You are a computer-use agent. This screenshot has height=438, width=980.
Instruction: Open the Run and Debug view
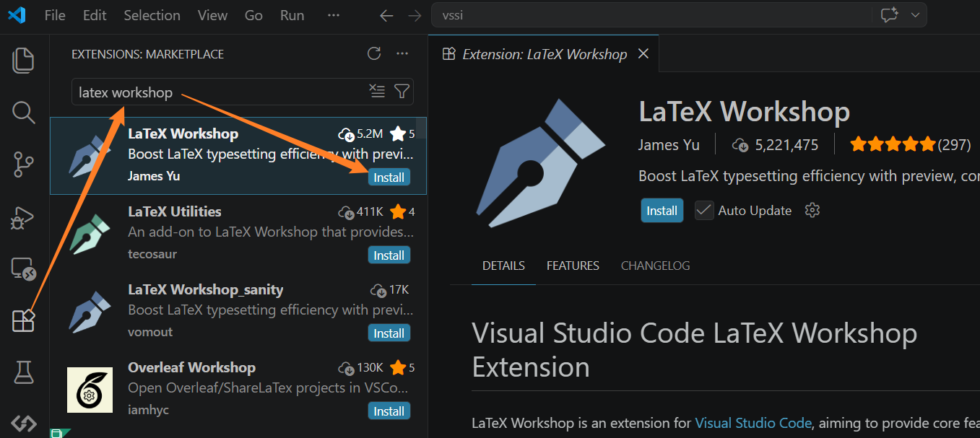[24, 217]
